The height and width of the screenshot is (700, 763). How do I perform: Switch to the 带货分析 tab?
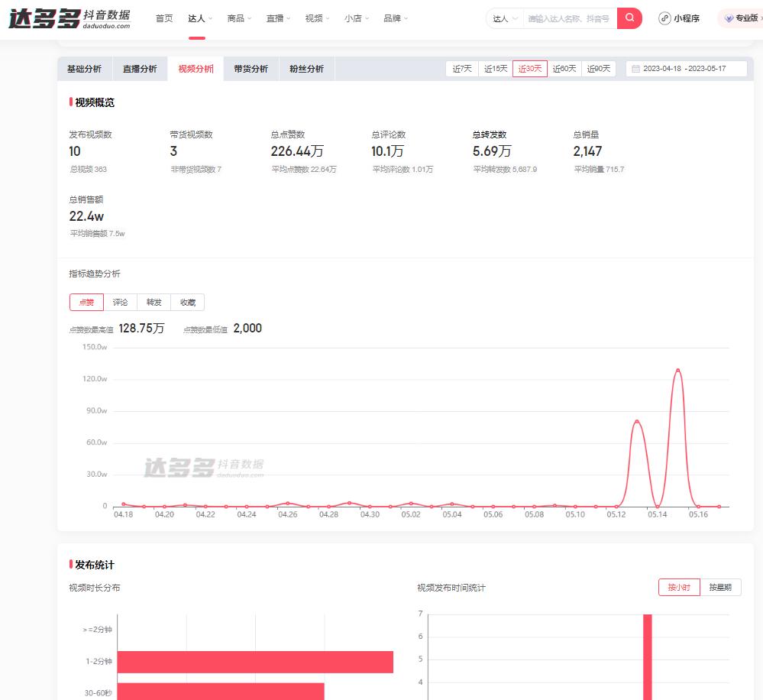pyautogui.click(x=251, y=69)
